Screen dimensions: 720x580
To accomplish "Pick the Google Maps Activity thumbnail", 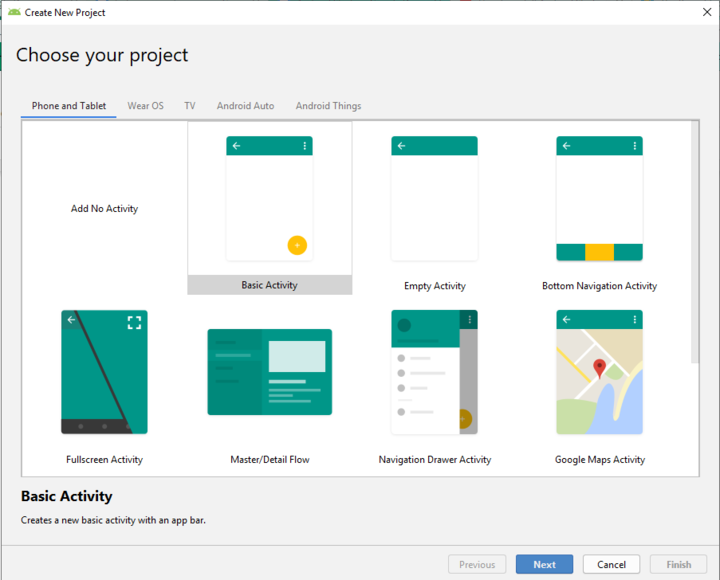I will coord(599,372).
